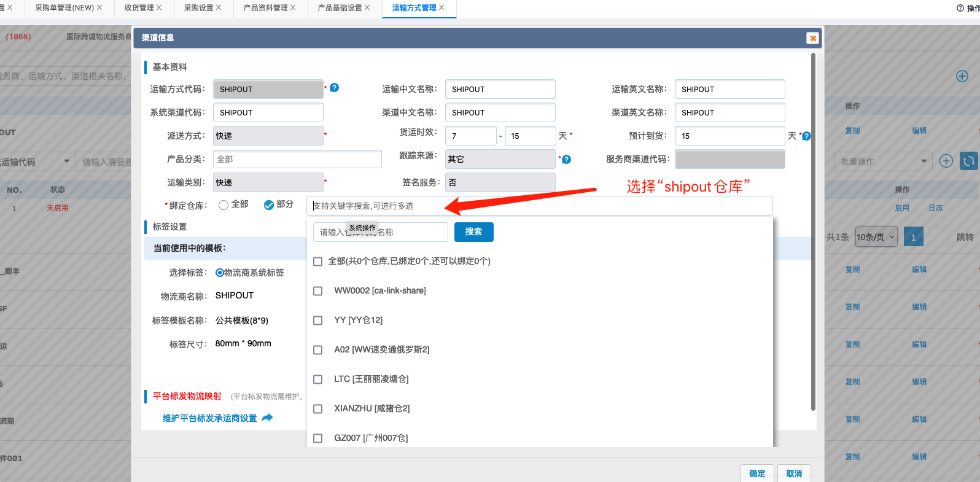The width and height of the screenshot is (980, 482).
Task: Open the 10条/页 page size dropdown
Action: pos(877,237)
